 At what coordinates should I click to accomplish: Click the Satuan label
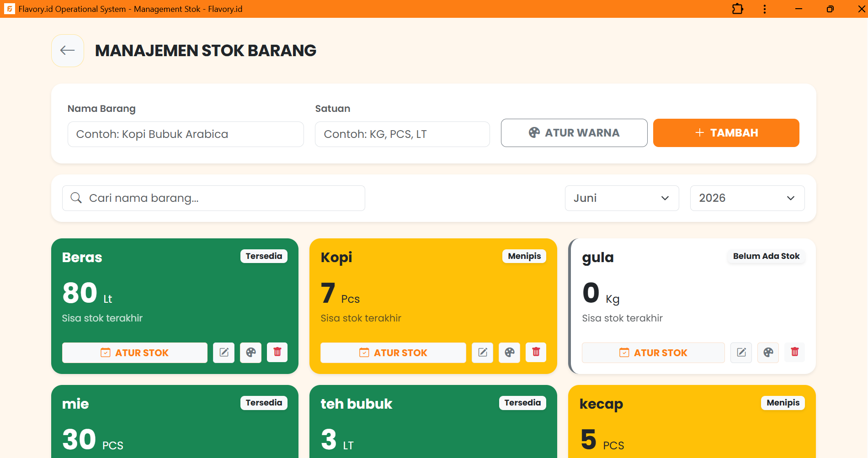(333, 109)
